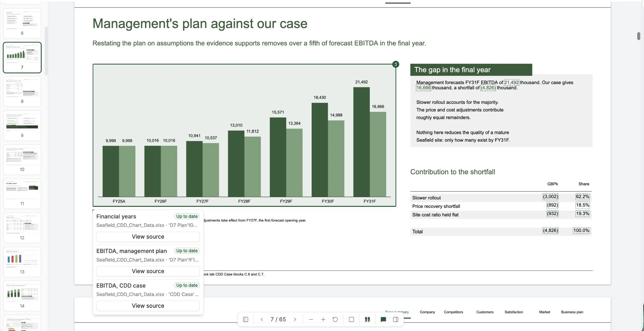Click the green badge 3 on chart
The image size is (644, 331).
pos(395,64)
